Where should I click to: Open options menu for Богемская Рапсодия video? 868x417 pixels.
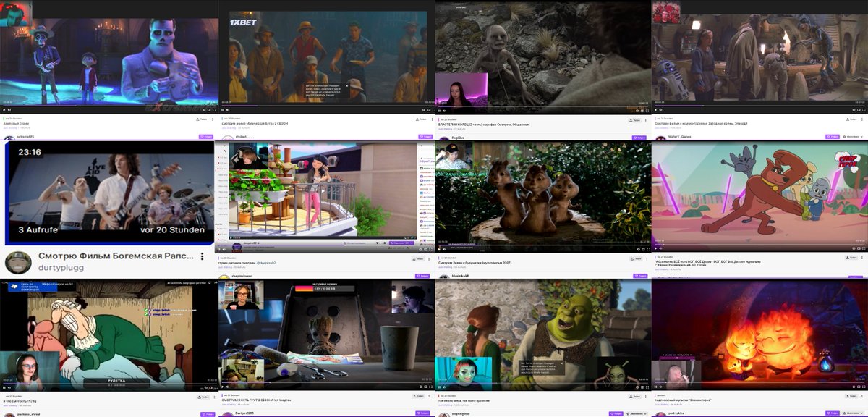[x=203, y=257]
